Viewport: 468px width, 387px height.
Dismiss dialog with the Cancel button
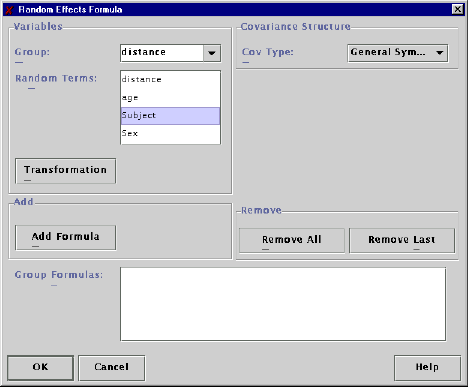click(x=112, y=368)
